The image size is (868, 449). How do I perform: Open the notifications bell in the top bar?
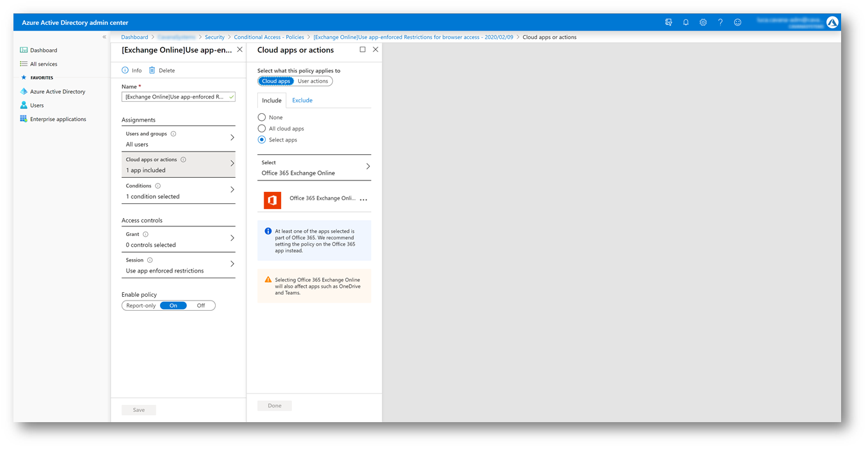(x=686, y=22)
